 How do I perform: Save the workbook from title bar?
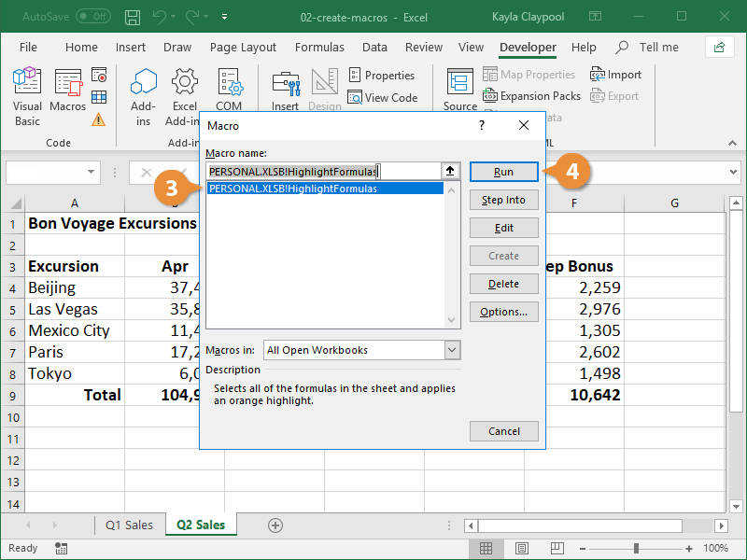[x=133, y=17]
